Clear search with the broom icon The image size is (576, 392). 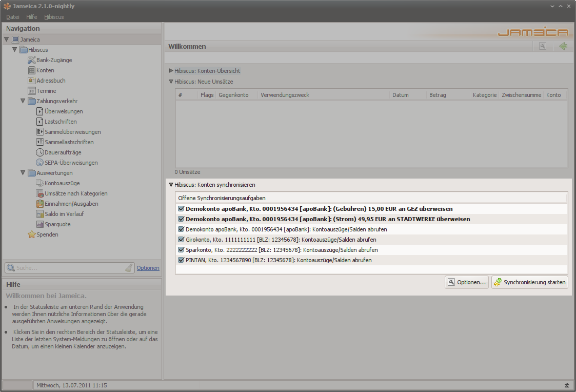(x=129, y=268)
